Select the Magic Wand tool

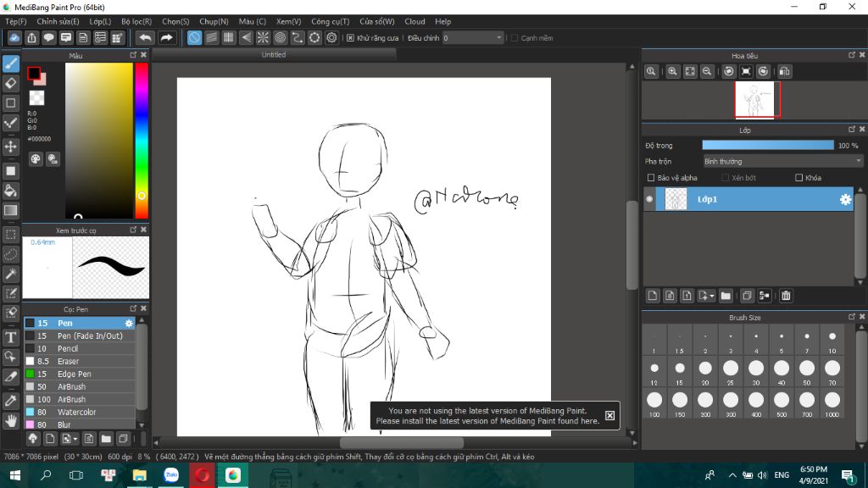coord(11,274)
